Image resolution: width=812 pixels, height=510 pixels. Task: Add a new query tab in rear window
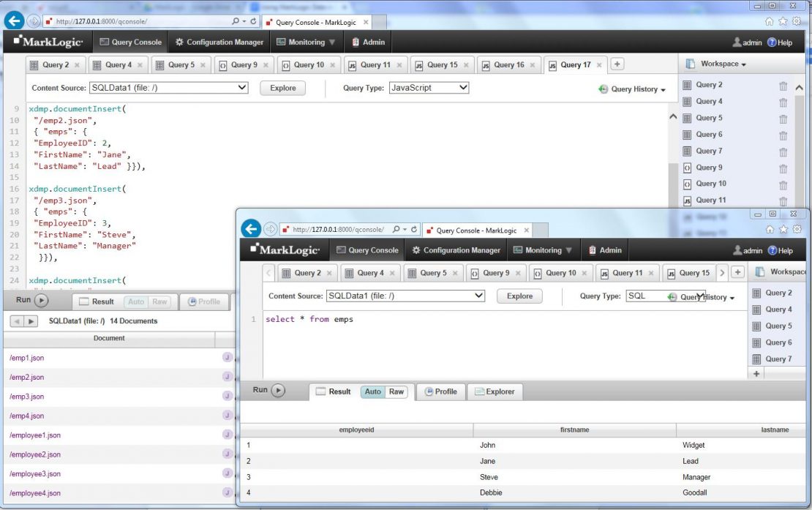617,64
